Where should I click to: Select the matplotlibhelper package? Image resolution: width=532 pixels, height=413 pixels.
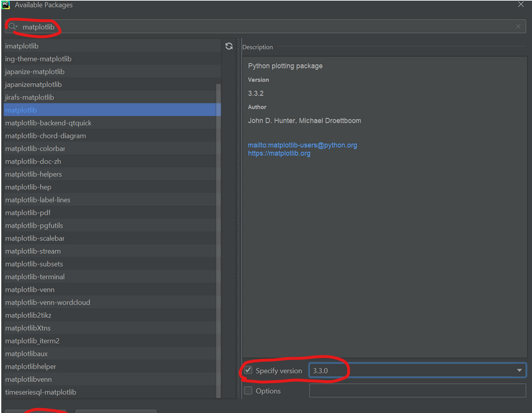point(112,366)
